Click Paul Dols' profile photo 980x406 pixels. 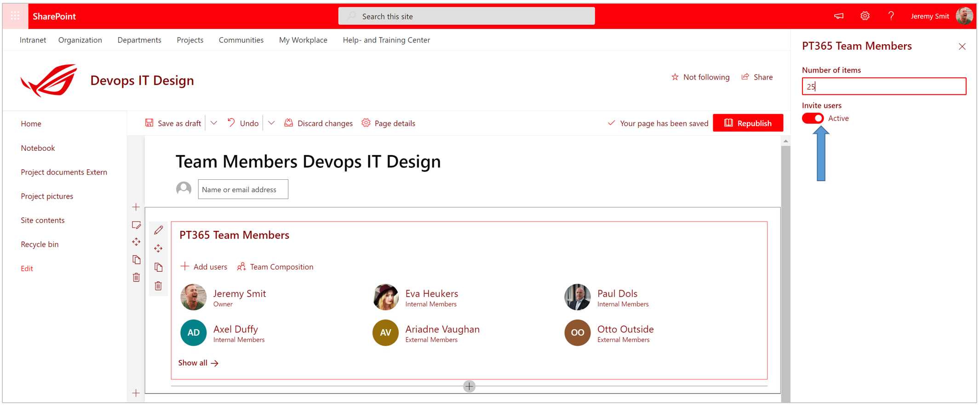click(x=578, y=297)
